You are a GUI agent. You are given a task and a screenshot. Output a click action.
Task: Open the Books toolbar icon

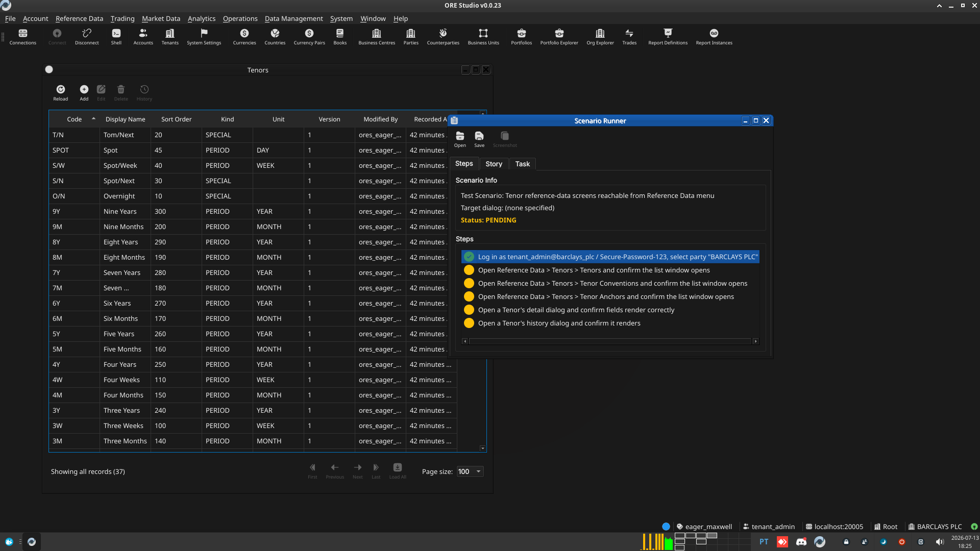click(x=340, y=36)
